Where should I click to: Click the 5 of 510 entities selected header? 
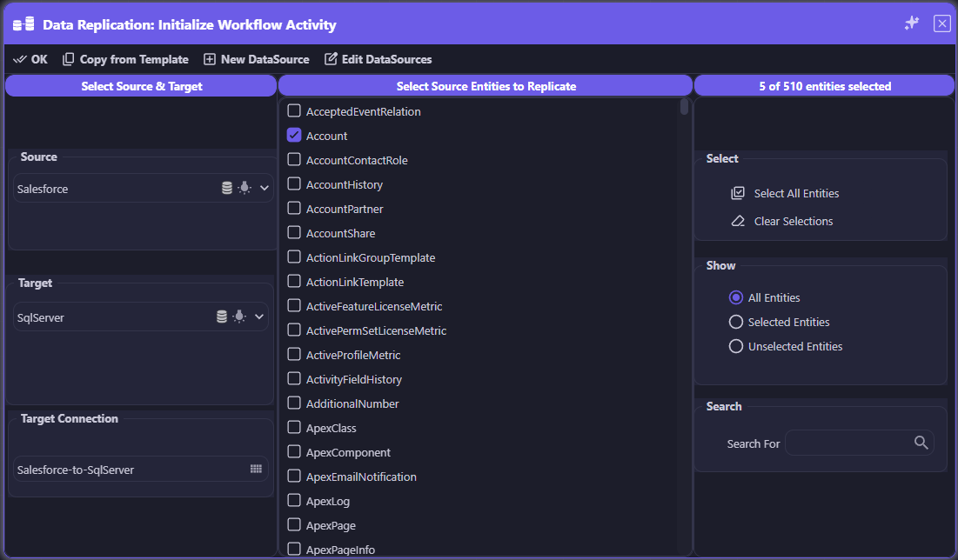tap(825, 86)
